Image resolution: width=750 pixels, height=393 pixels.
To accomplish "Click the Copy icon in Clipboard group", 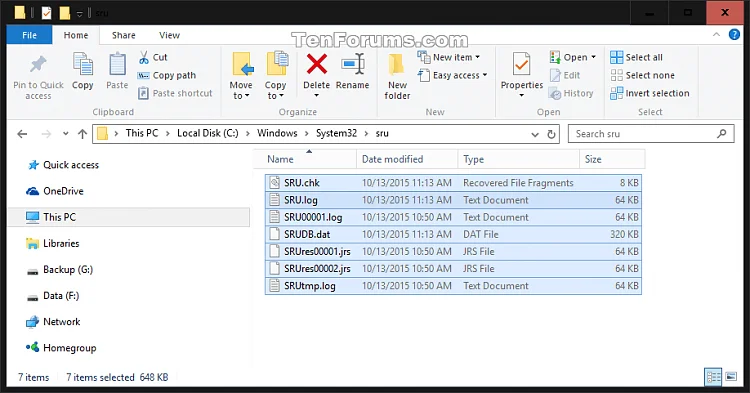I will click(x=82, y=64).
